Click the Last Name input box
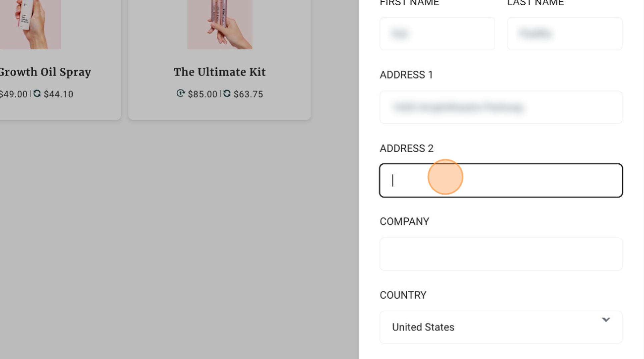The width and height of the screenshot is (644, 359). 565,34
